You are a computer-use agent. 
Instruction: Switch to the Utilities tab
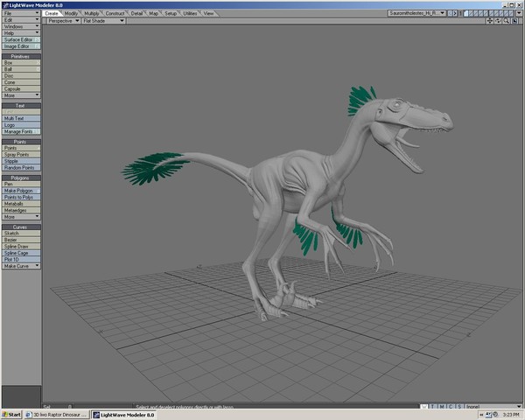pyautogui.click(x=190, y=13)
